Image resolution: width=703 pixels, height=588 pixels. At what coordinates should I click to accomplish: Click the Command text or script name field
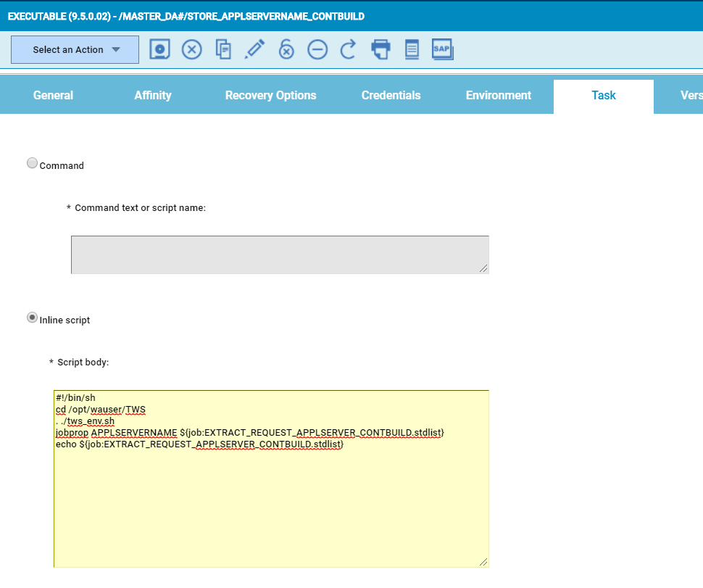280,254
